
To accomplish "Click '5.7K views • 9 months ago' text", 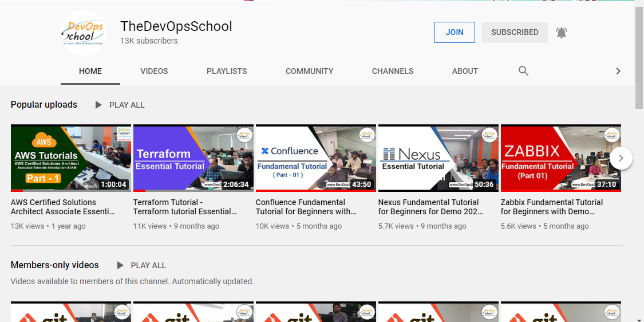I will pyautogui.click(x=422, y=226).
